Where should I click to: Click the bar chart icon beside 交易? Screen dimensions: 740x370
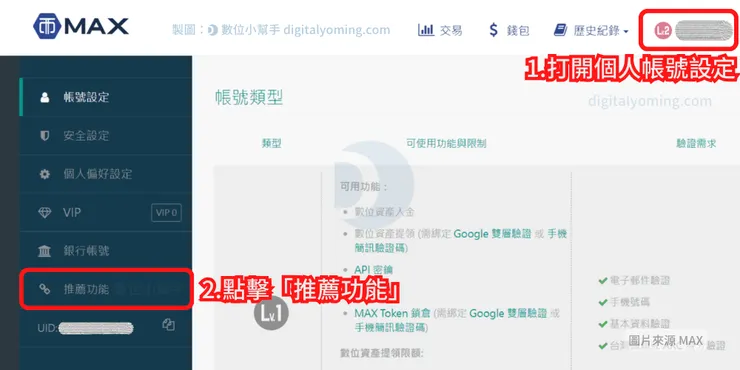coord(426,30)
